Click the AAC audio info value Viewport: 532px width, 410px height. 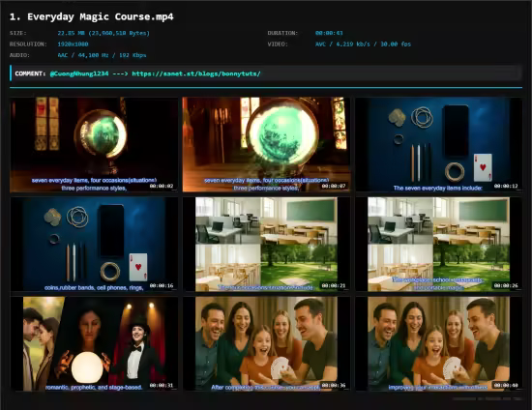coord(102,55)
